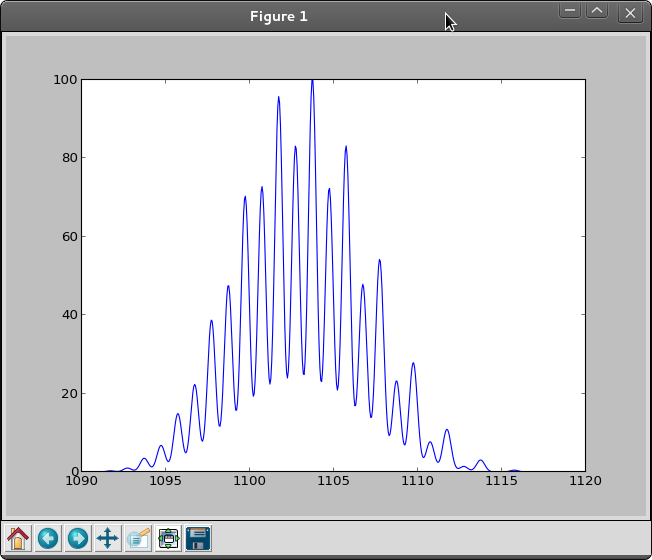Click the y-axis label 20
Screen dimensions: 652x560
coord(69,393)
